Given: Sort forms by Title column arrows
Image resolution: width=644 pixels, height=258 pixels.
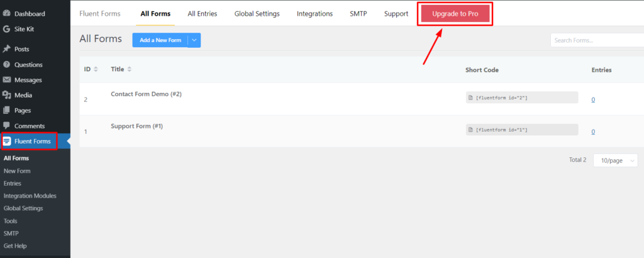Looking at the screenshot, I should (129, 69).
